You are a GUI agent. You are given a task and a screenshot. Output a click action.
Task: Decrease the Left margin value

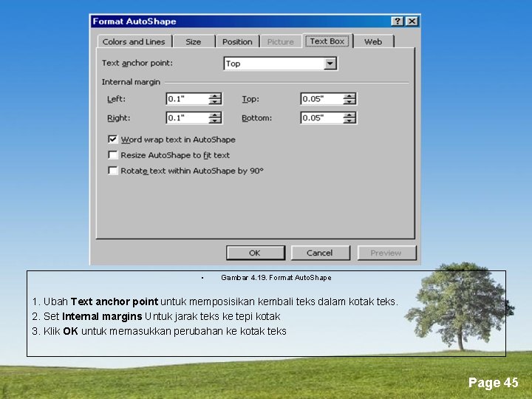215,101
